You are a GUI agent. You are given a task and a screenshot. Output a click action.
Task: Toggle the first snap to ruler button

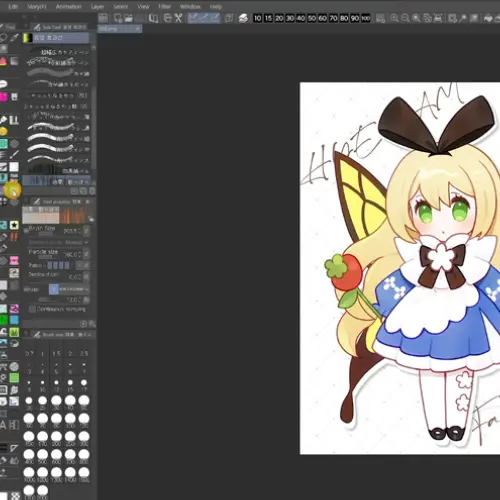tap(193, 18)
